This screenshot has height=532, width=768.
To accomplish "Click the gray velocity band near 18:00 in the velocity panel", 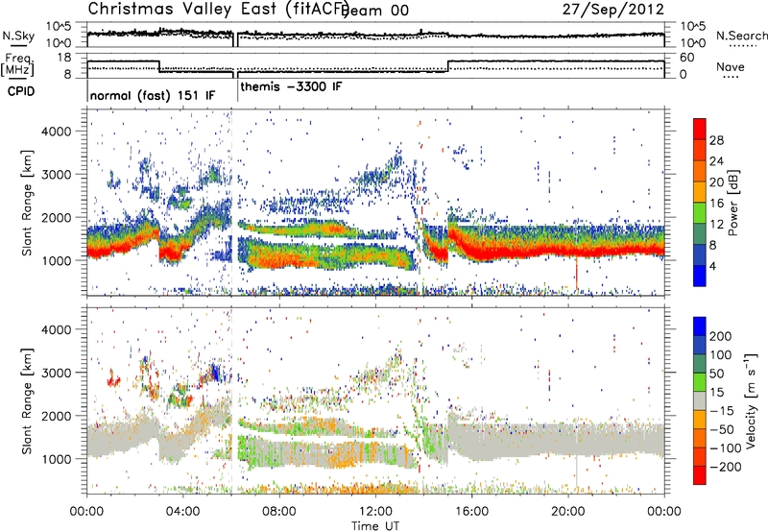I will tap(520, 440).
